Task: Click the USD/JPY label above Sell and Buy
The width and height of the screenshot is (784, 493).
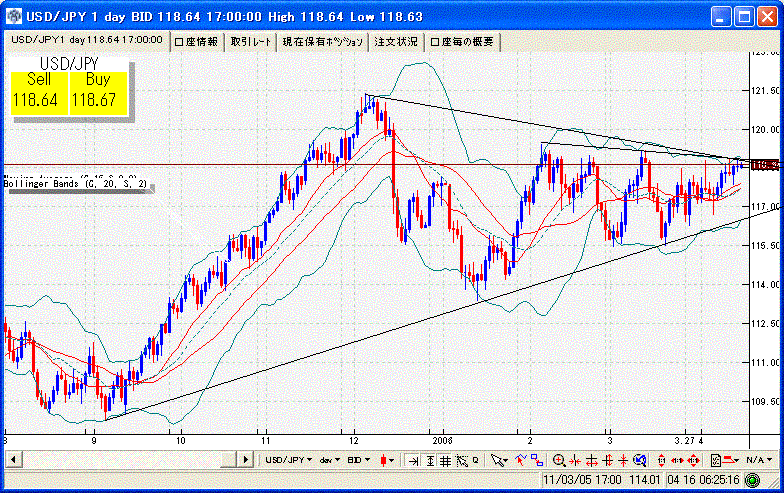Action: pyautogui.click(x=69, y=64)
